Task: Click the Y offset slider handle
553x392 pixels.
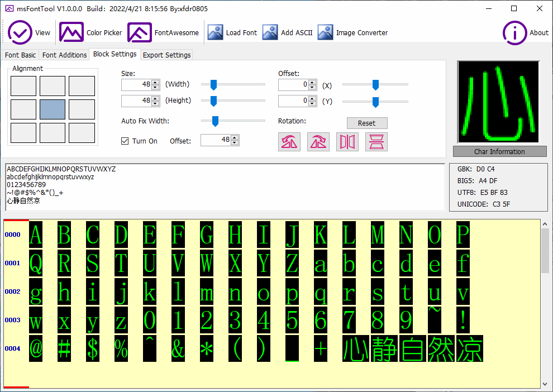Action: [375, 102]
